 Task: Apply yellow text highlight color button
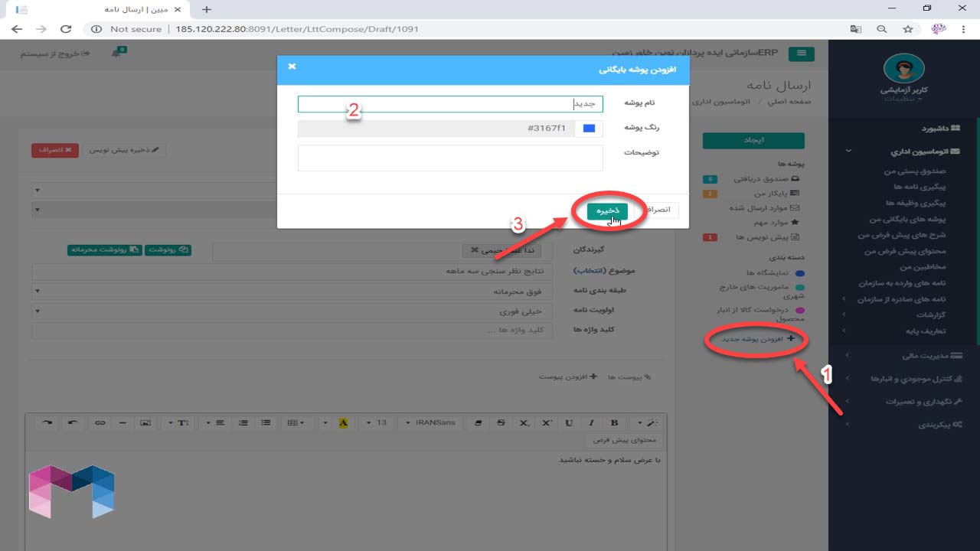click(x=343, y=422)
